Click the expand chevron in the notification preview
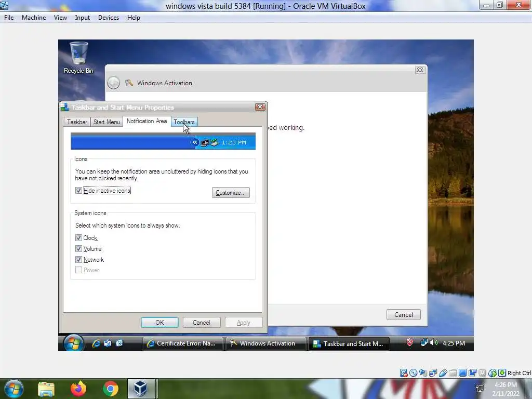Viewport: 532px width, 399px height. tap(194, 142)
